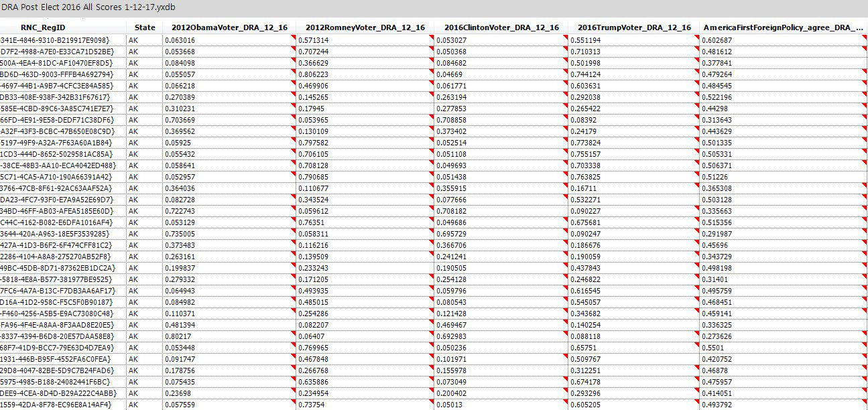The height and width of the screenshot is (410, 868).
Task: Select cell with value 0.708182
Action: (501, 210)
